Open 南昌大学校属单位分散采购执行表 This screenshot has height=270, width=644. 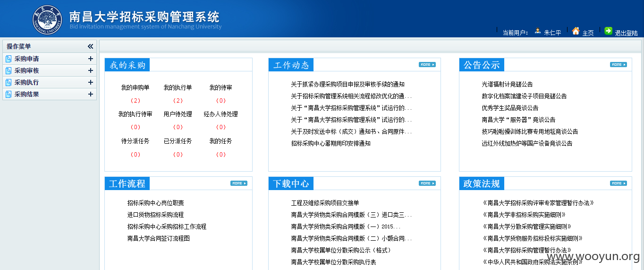333,262
